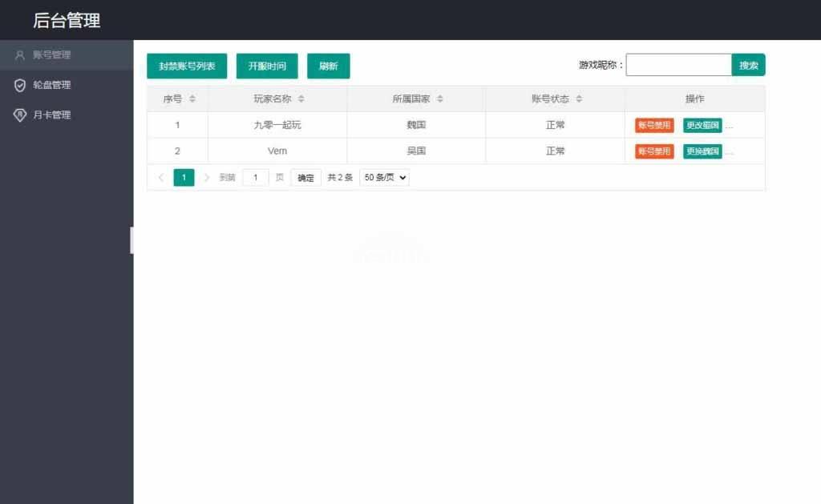The height and width of the screenshot is (504, 821).
Task: Click player name Vem
Action: pos(277,151)
